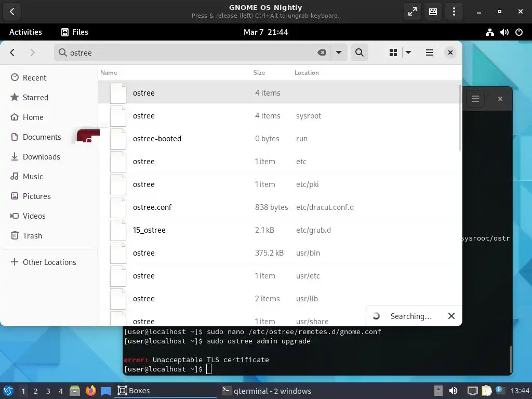The width and height of the screenshot is (532, 399).
Task: Select ostree result in usr/etc
Action: pyautogui.click(x=279, y=275)
